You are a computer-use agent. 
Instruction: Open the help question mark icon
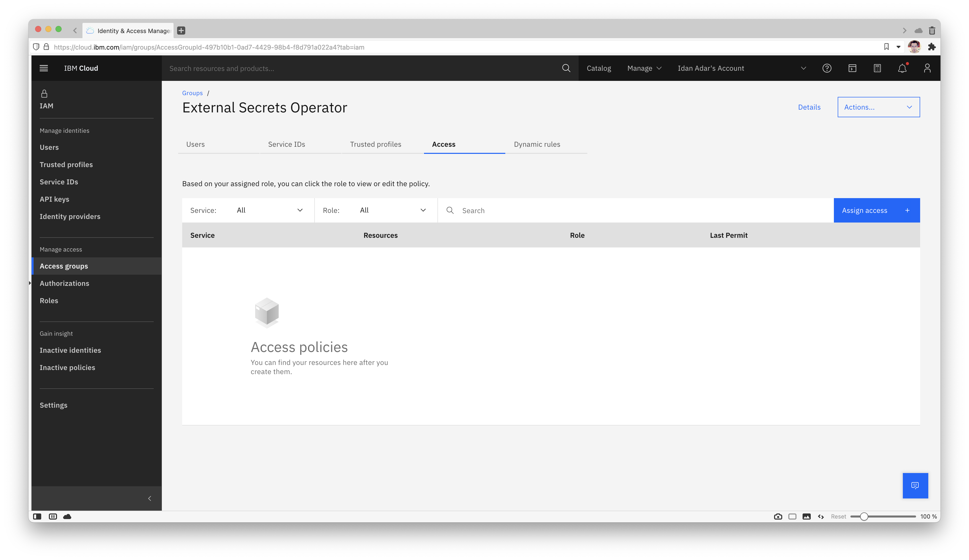coord(827,68)
